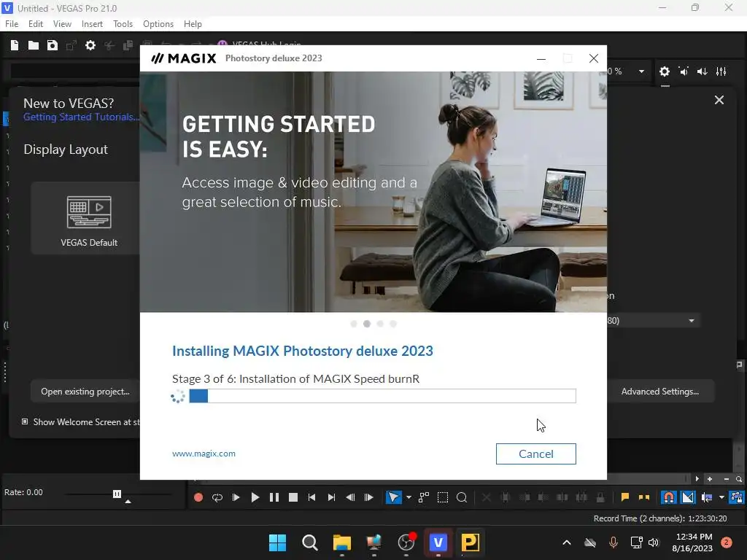Image resolution: width=747 pixels, height=560 pixels.
Task: Click the Stop button in transport bar
Action: click(293, 497)
